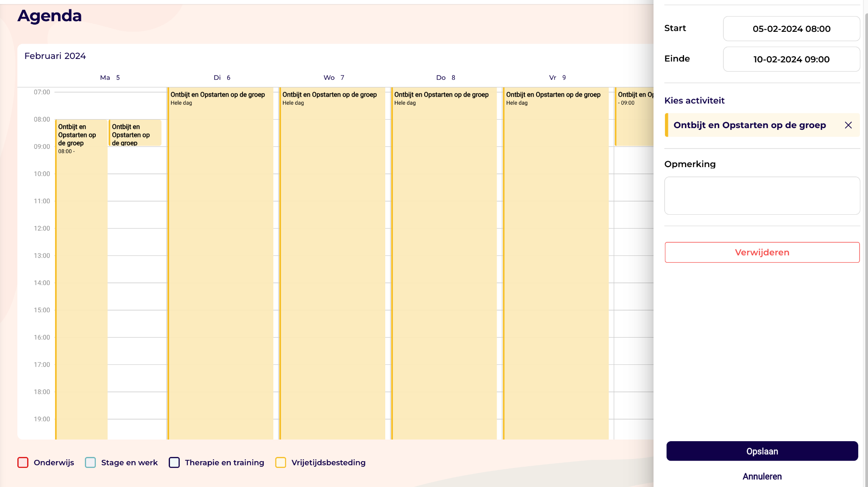Viewport: 868px width, 487px height.
Task: Click the 19:00 time label
Action: click(x=42, y=419)
